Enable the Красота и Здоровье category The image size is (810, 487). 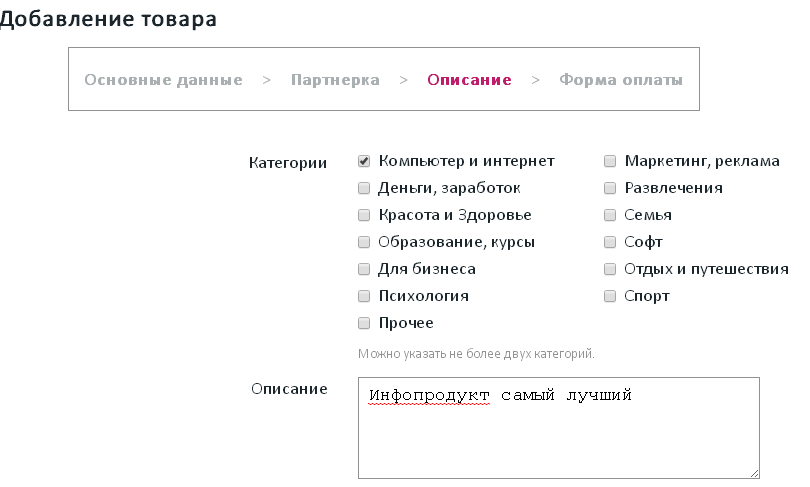[x=364, y=215]
